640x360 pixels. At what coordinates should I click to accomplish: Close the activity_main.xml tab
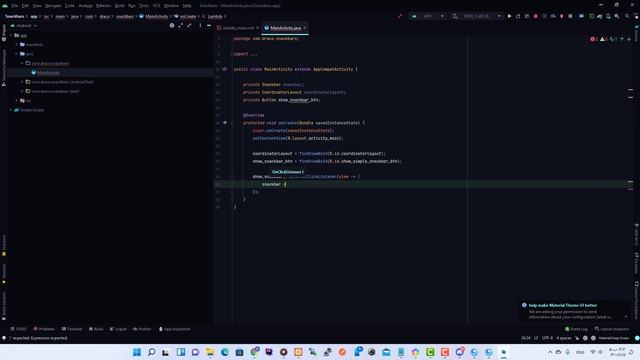(x=258, y=28)
